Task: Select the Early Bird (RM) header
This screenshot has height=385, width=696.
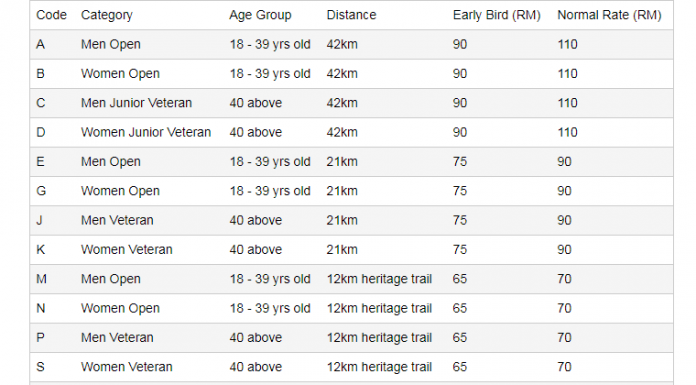Action: tap(497, 15)
